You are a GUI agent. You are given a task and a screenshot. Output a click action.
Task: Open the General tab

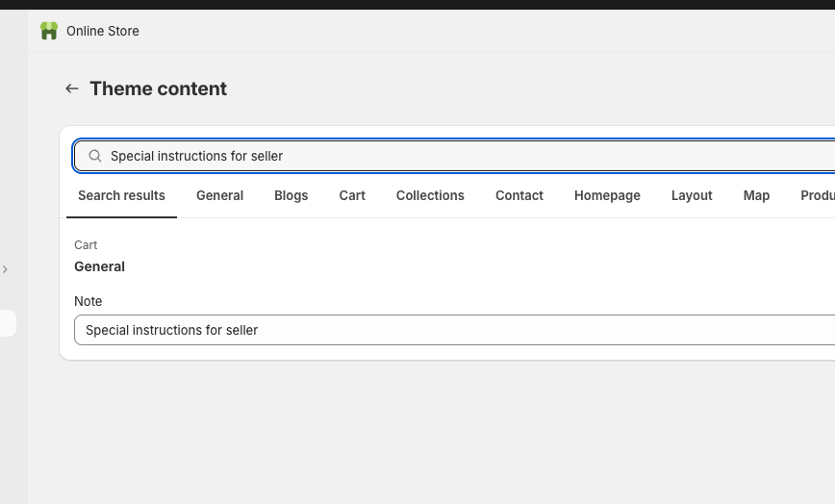pyautogui.click(x=219, y=195)
